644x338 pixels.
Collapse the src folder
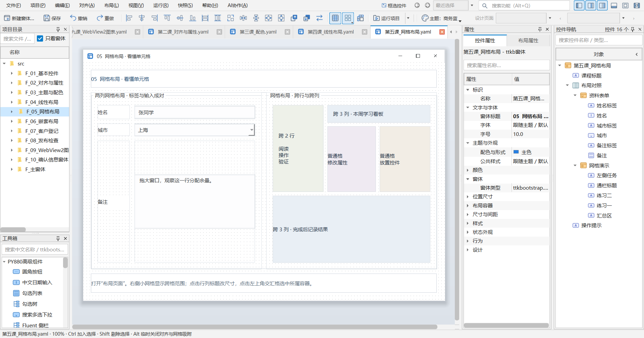[x=4, y=63]
